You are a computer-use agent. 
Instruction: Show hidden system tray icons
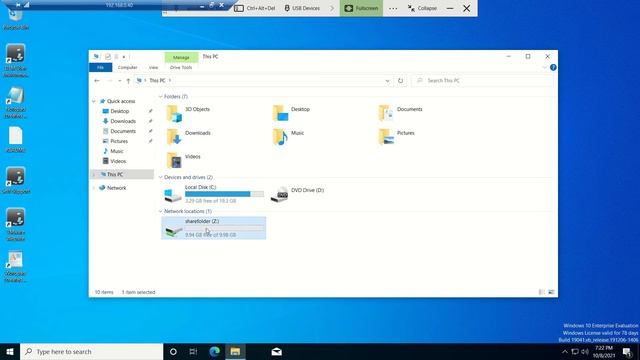(x=564, y=352)
